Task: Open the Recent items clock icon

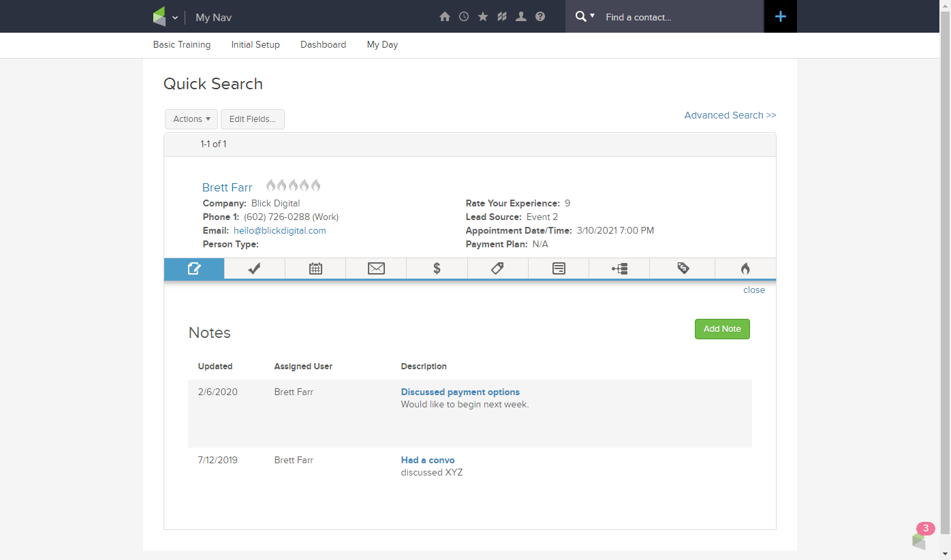Action: 464,16
